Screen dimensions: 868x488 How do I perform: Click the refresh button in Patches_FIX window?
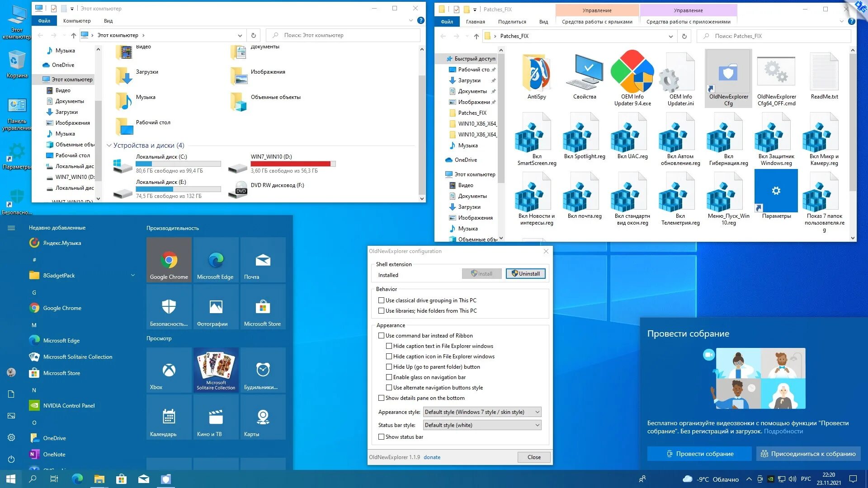[x=684, y=36]
